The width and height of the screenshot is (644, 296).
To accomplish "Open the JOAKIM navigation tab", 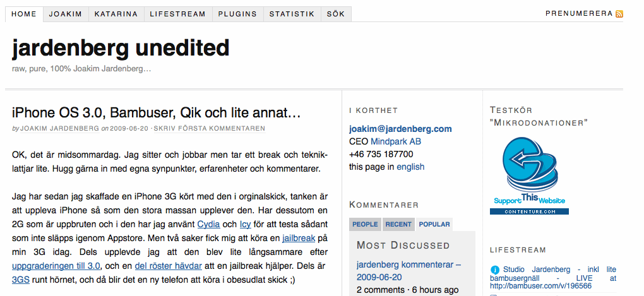I will 66,14.
